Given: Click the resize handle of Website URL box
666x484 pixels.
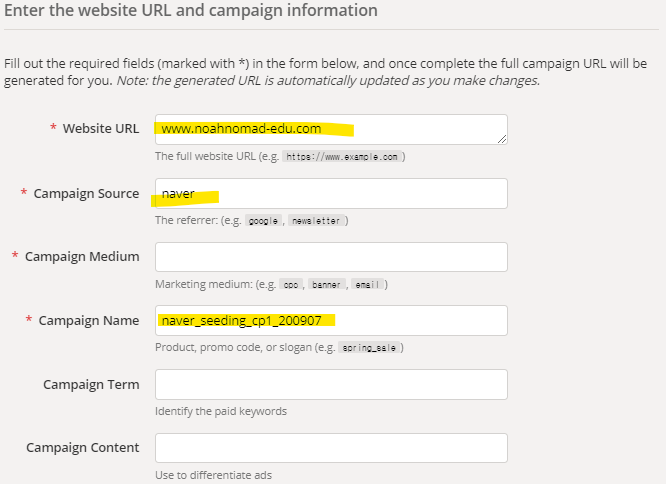Looking at the screenshot, I should (x=502, y=139).
